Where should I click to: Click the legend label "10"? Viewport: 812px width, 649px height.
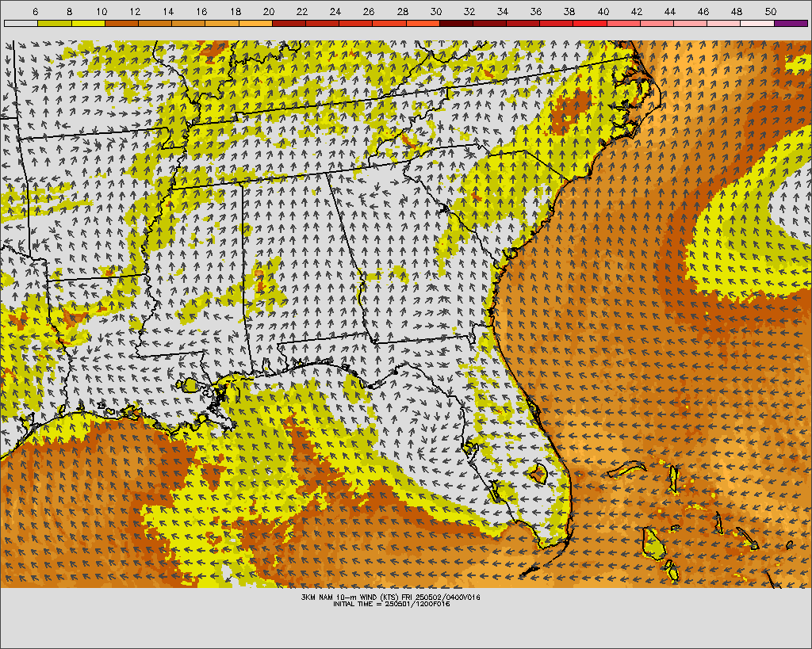coord(101,11)
